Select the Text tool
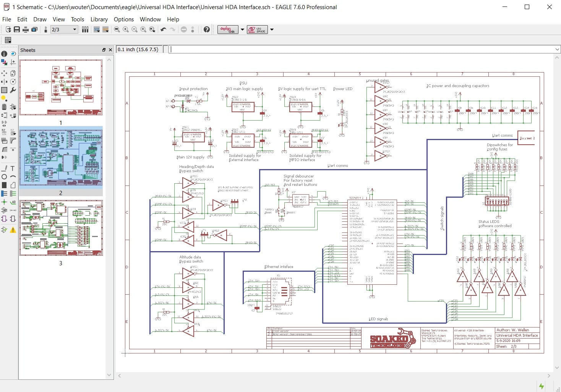 13,168
